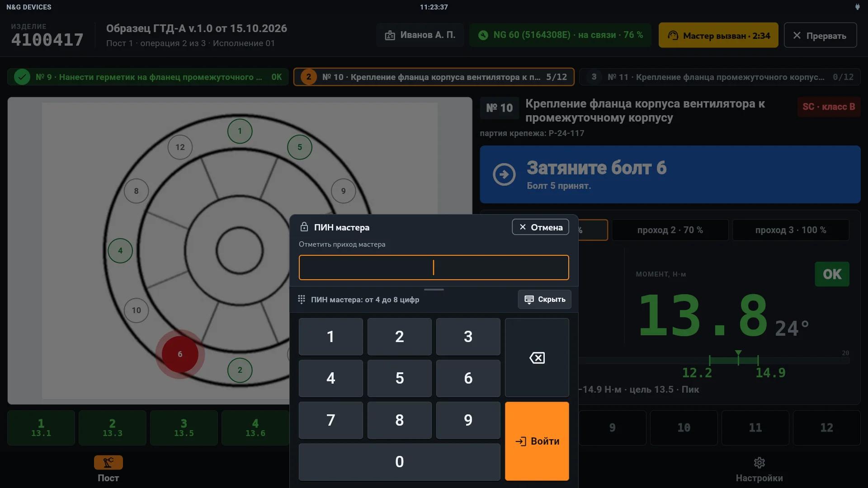Click the backspace key on the keypad
This screenshot has height=488, width=868.
coord(537,357)
